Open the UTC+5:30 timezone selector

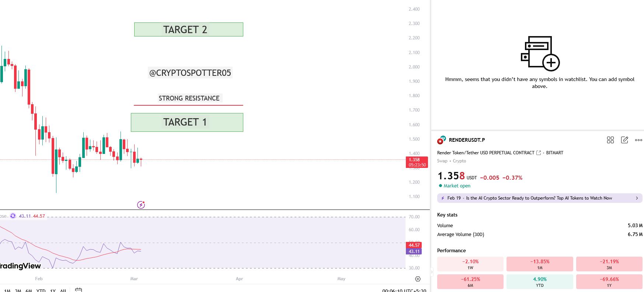404,291
